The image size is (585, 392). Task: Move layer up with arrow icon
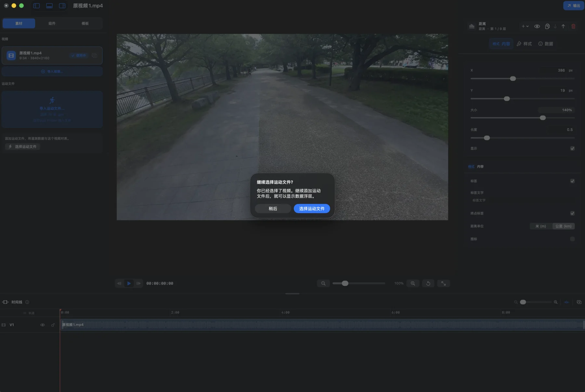tap(563, 26)
